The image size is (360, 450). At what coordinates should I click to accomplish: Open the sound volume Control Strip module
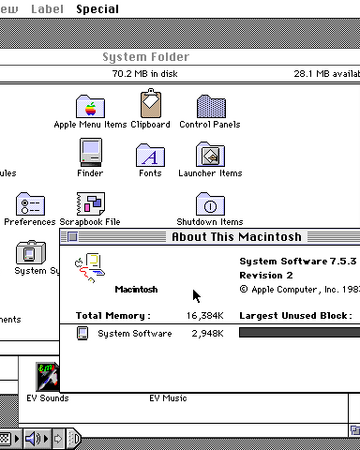coord(33,439)
